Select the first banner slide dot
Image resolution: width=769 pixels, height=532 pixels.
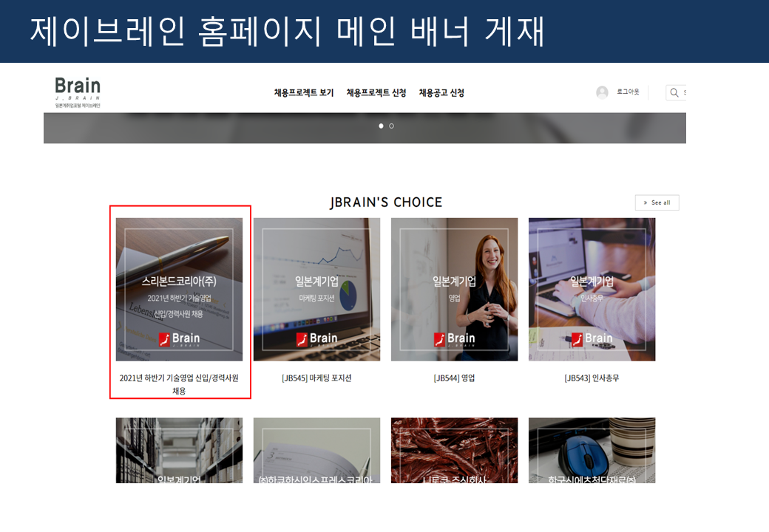pos(381,126)
